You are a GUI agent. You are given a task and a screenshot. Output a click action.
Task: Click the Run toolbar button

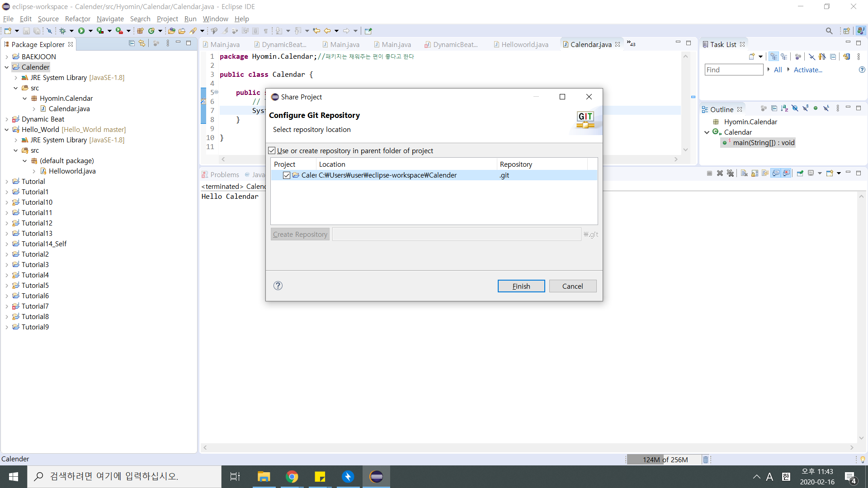click(x=81, y=31)
